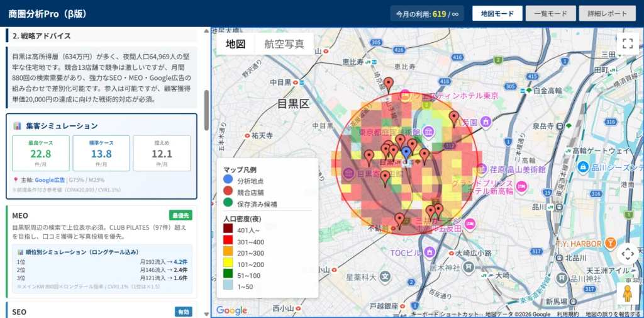
Task: Switch to 地図モード view
Action: pyautogui.click(x=497, y=13)
